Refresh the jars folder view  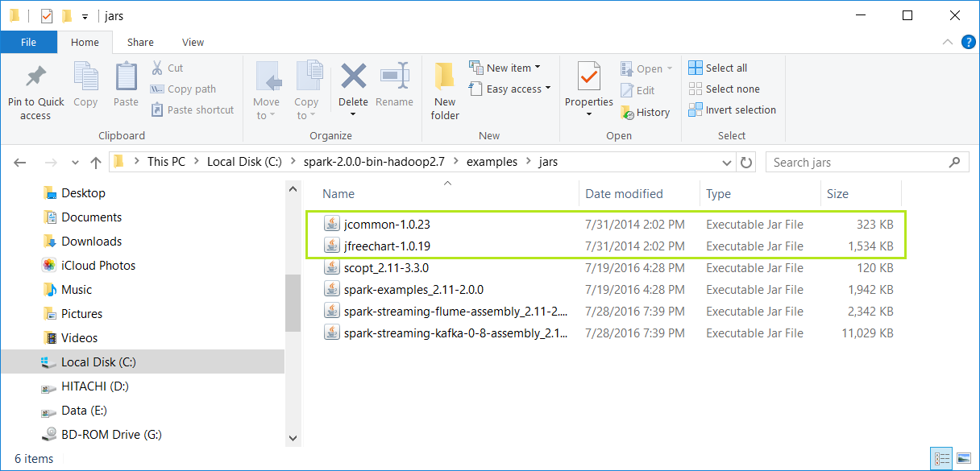click(746, 162)
